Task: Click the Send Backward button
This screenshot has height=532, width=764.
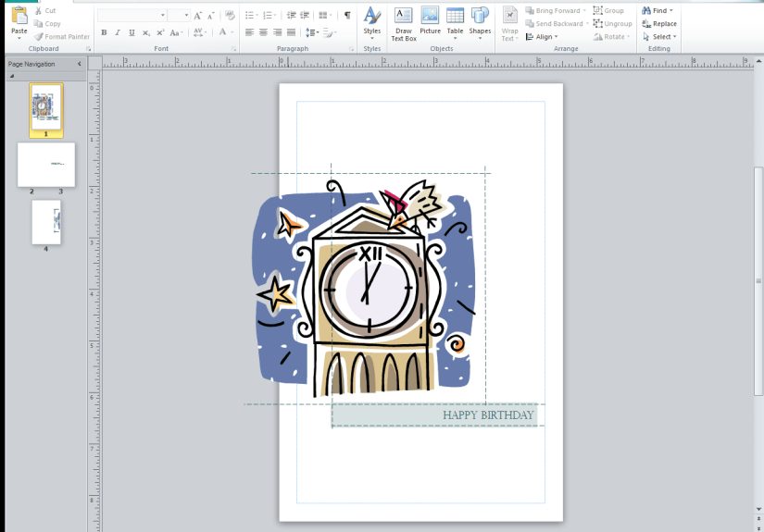Action: tap(557, 23)
